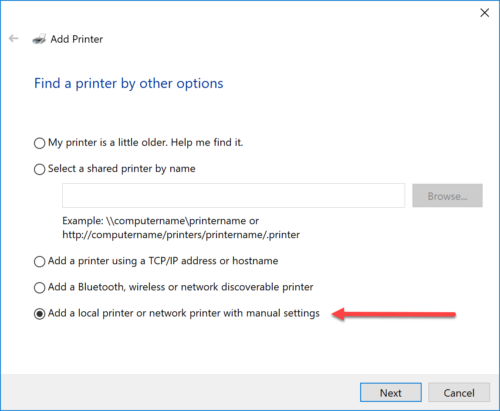Click into the shared printer name text field
The height and width of the screenshot is (411, 500).
coord(233,195)
